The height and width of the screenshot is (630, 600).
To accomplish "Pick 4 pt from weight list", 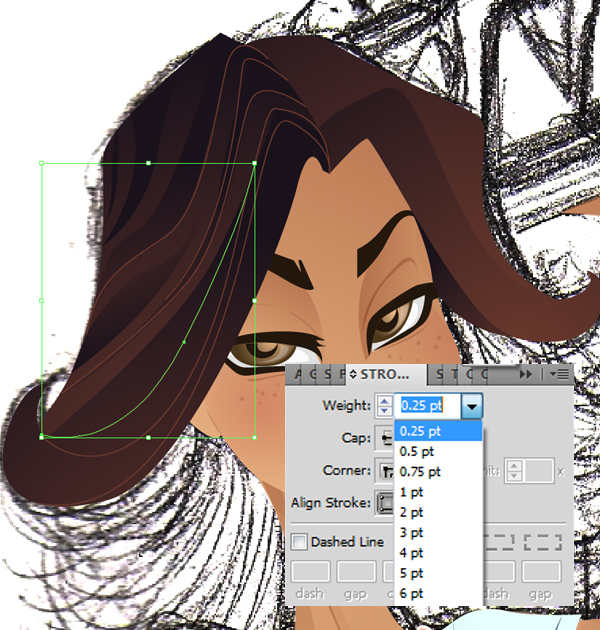I will click(438, 553).
